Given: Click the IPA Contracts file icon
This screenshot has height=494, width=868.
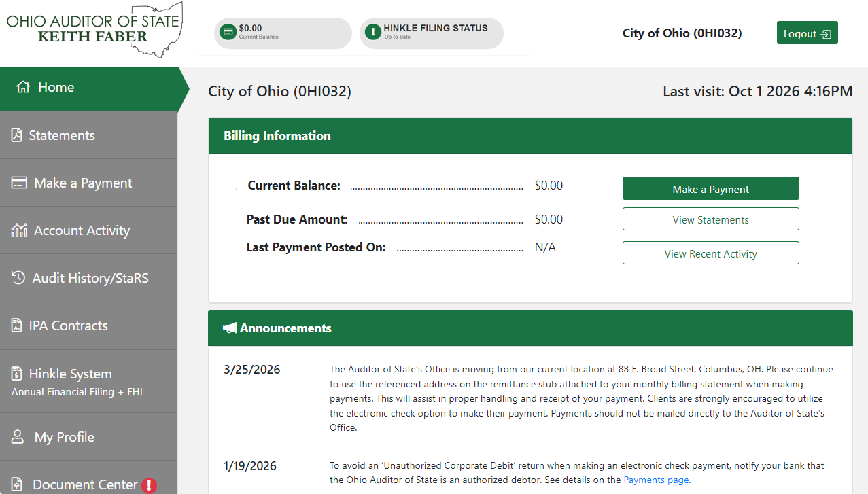Looking at the screenshot, I should 16,325.
